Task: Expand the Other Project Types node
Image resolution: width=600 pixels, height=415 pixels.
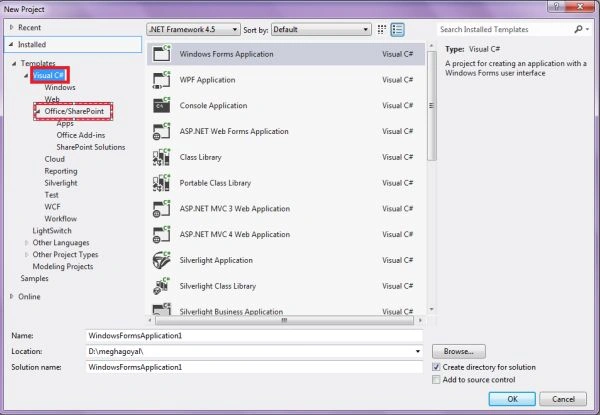Action: (26, 255)
